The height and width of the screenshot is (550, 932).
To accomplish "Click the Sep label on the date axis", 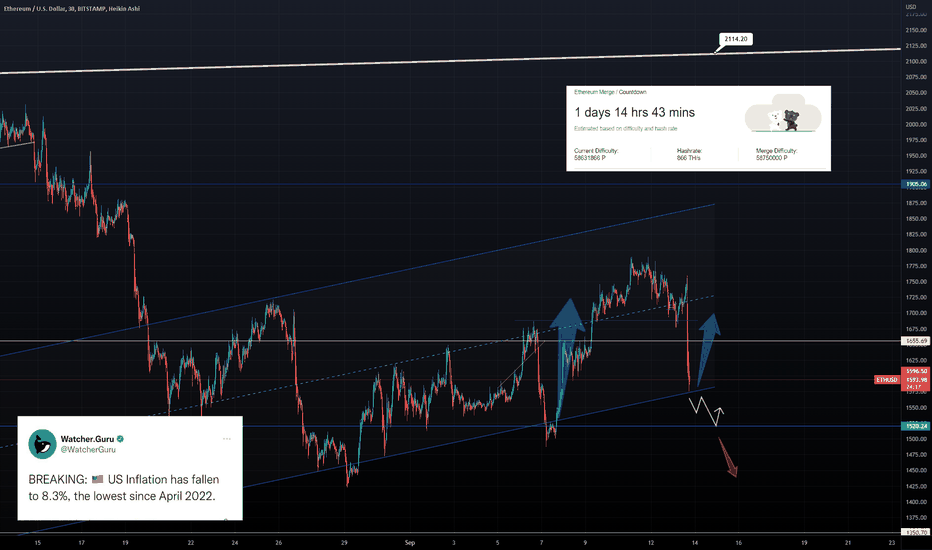I will click(410, 543).
